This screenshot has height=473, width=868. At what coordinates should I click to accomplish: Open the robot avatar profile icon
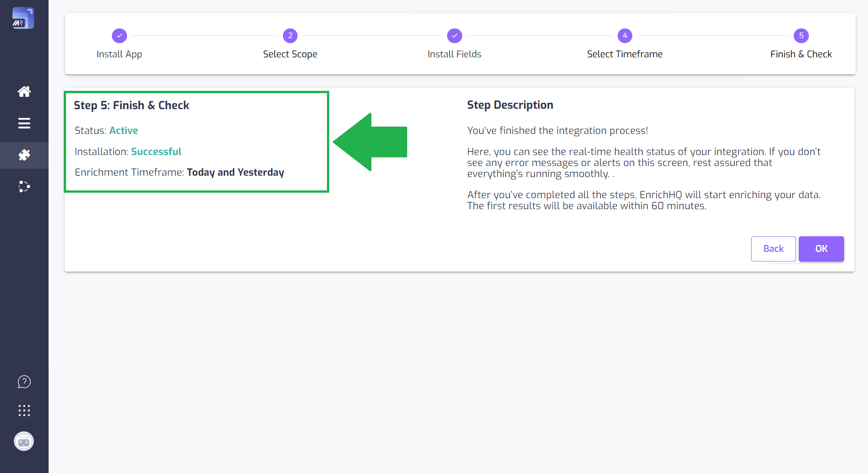(24, 441)
